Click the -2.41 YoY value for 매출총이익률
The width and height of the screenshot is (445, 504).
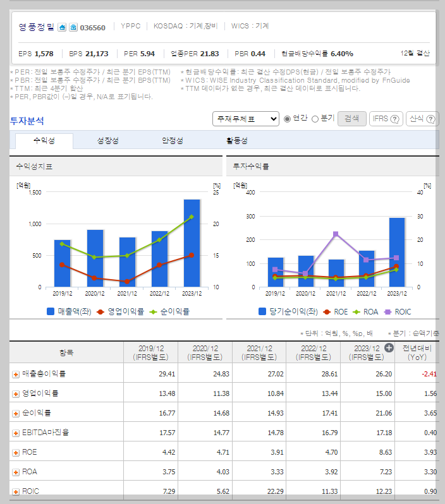coord(429,374)
